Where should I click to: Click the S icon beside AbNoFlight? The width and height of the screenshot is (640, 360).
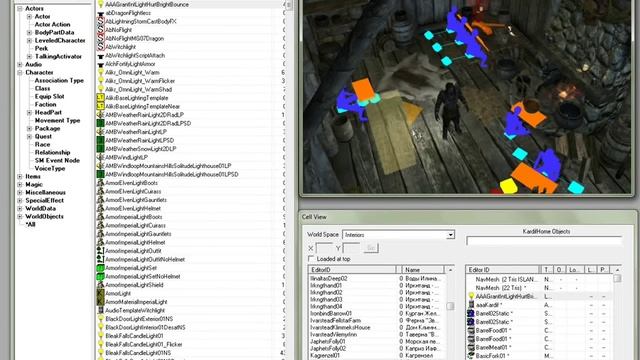(x=100, y=30)
